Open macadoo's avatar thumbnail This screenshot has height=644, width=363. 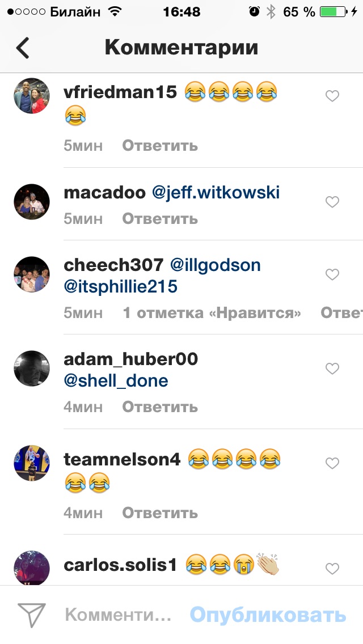tap(32, 202)
